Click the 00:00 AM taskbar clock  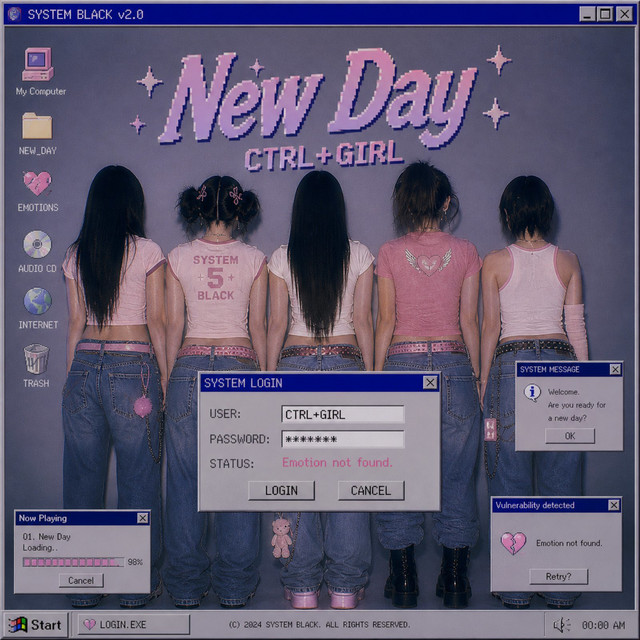[x=603, y=625]
